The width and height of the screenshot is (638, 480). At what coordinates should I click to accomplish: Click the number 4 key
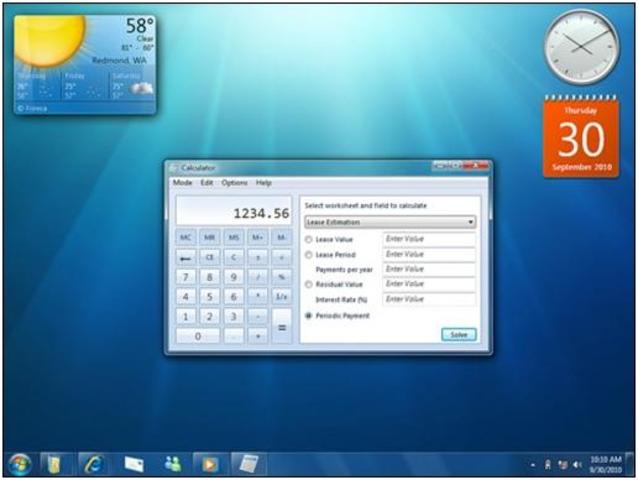click(x=186, y=297)
